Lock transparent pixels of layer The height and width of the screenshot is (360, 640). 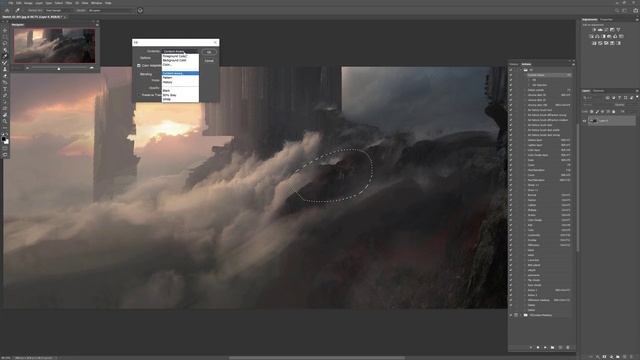click(x=591, y=111)
